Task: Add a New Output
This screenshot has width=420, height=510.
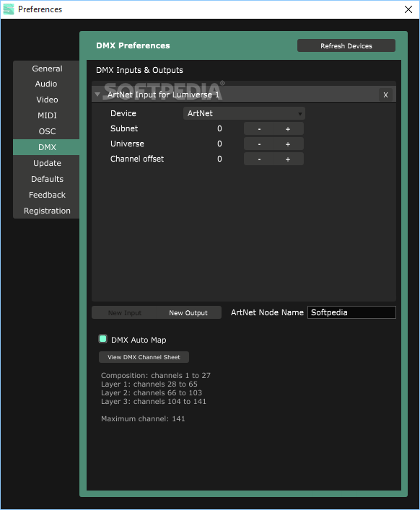Action: click(188, 313)
